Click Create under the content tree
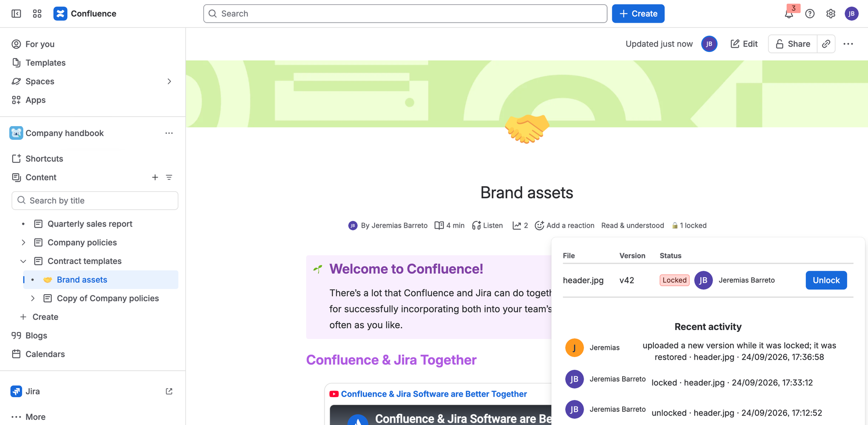 39,317
